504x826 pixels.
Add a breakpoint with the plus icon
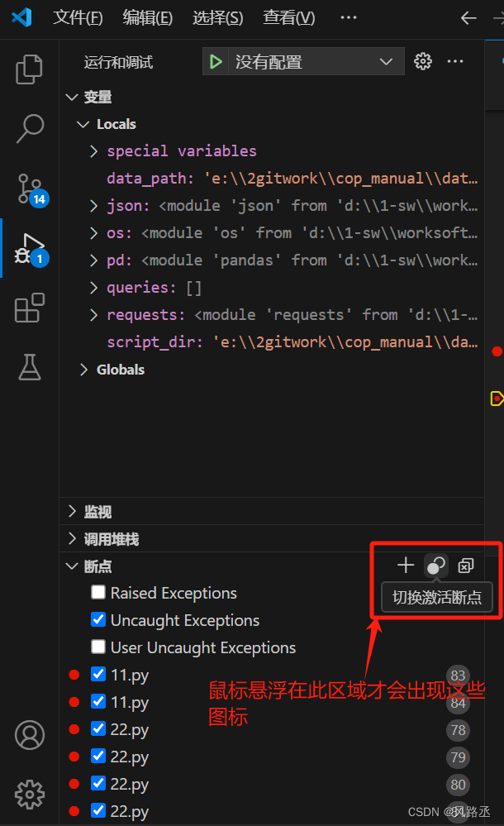(x=406, y=566)
